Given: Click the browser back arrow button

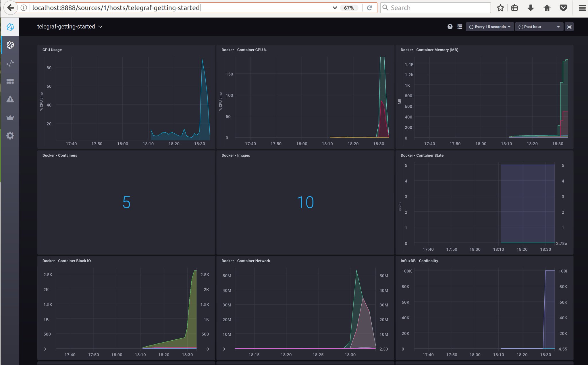Looking at the screenshot, I should pos(10,8).
